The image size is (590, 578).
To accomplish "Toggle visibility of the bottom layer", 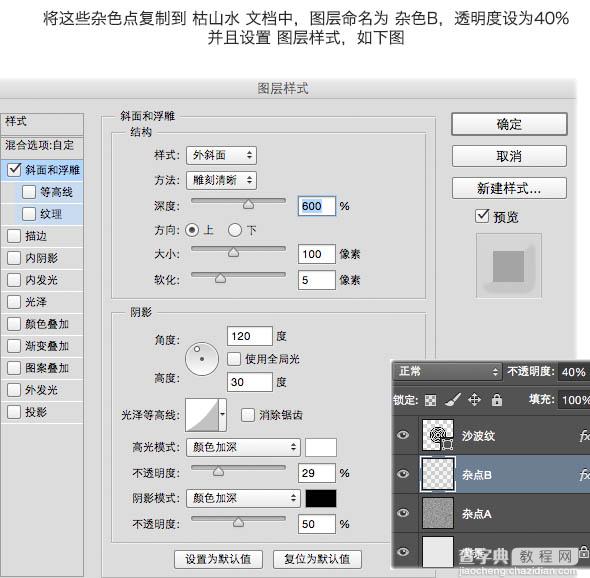I will pos(403,552).
